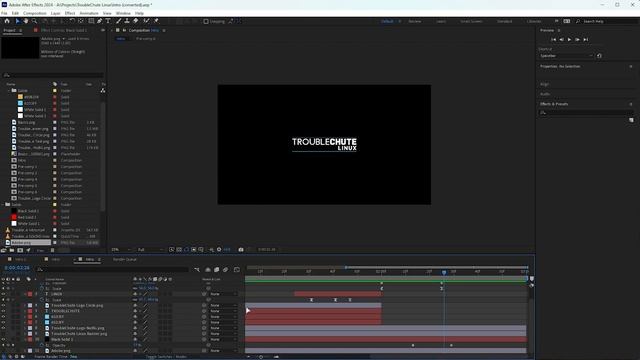Open the composition mini-flowchart icon
Viewport: 640px width, 360px height.
[197, 270]
